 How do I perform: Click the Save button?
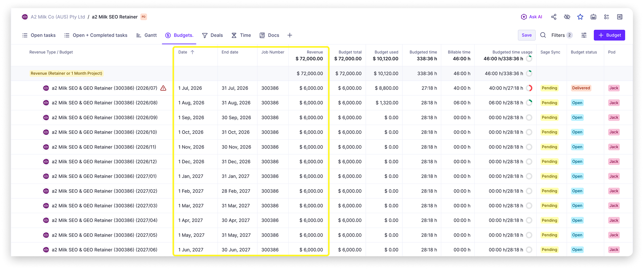[526, 35]
